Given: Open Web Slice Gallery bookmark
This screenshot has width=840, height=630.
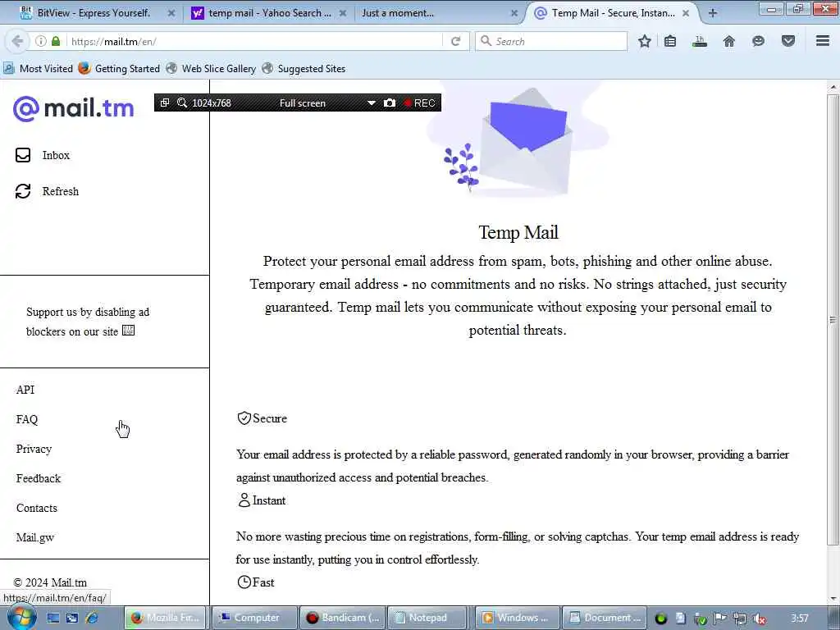Looking at the screenshot, I should (211, 69).
